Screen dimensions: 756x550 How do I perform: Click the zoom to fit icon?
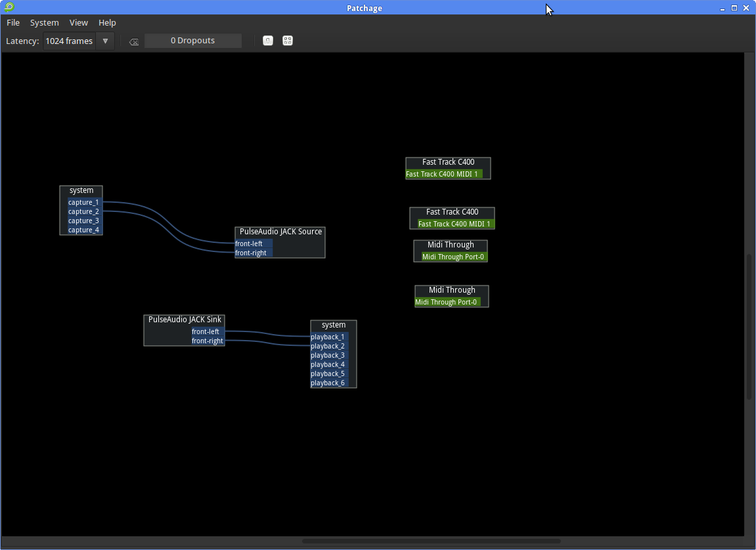tap(288, 41)
